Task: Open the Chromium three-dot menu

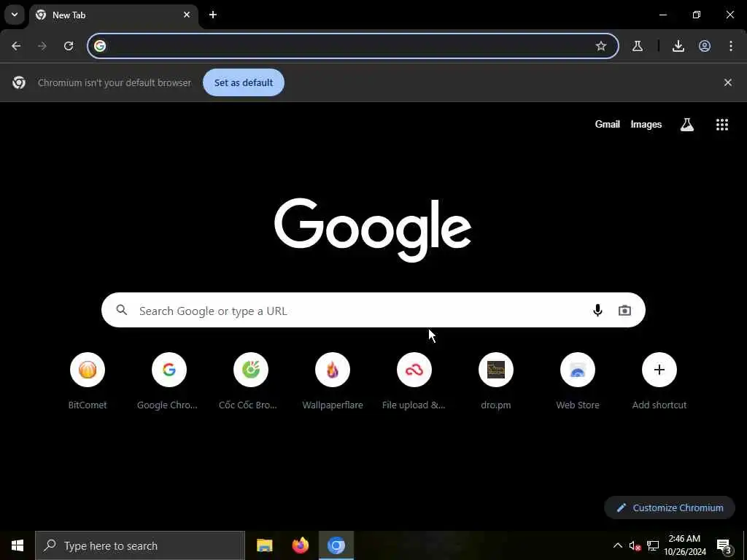Action: coord(731,46)
